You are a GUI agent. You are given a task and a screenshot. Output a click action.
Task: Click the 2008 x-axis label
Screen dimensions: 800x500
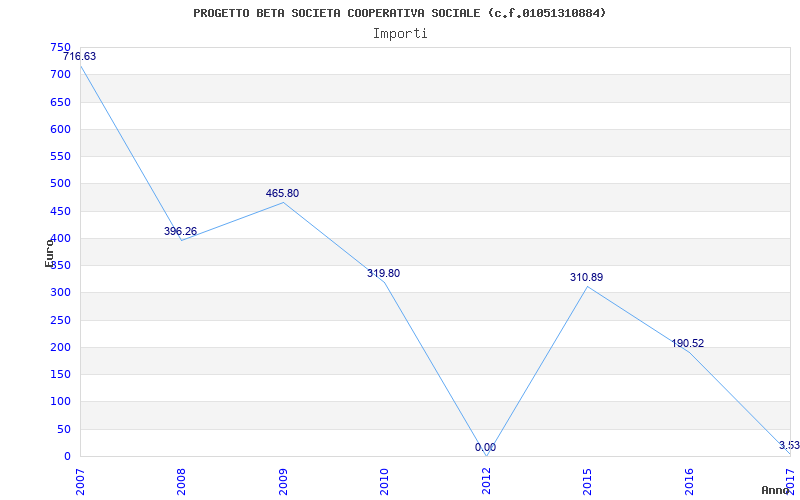pos(181,482)
